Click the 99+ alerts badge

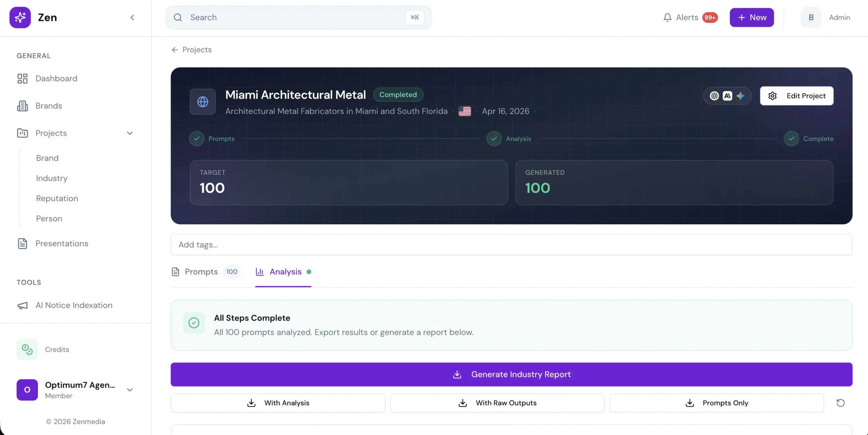tap(710, 17)
